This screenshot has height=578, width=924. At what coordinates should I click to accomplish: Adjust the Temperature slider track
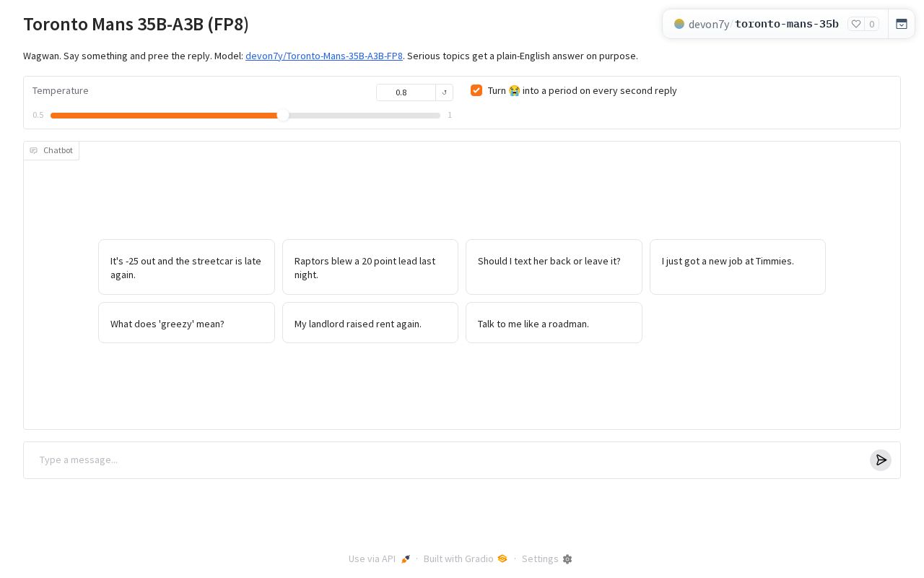tap(245, 116)
